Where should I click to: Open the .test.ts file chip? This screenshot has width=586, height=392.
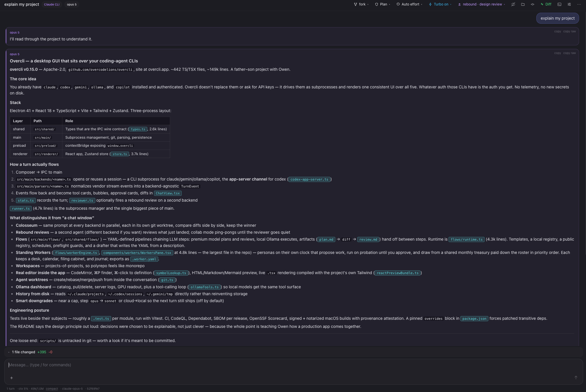point(101,319)
